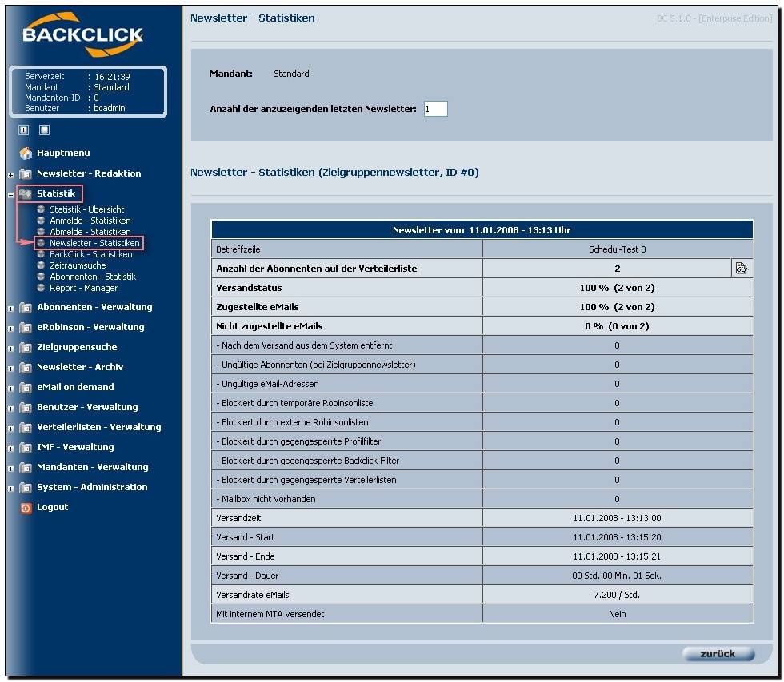Click the bullet icon beside Abonnenten - Statistik

click(41, 277)
